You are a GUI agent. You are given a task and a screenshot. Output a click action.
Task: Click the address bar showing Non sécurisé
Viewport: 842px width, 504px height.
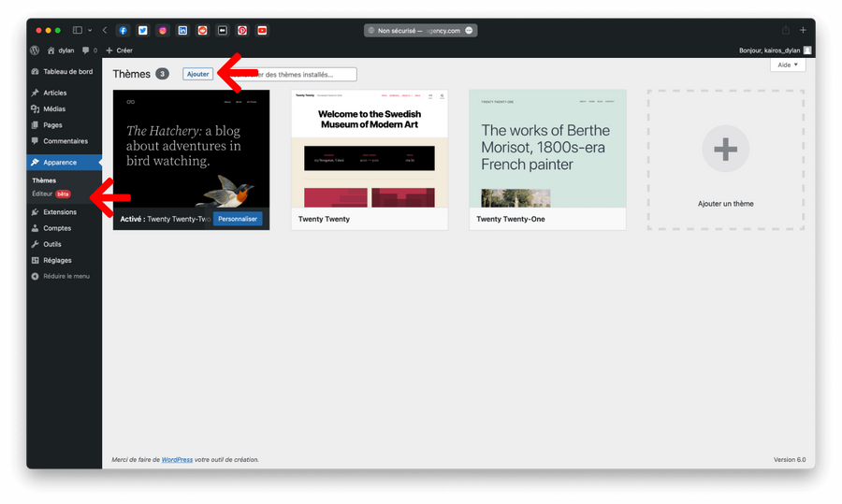tap(420, 31)
